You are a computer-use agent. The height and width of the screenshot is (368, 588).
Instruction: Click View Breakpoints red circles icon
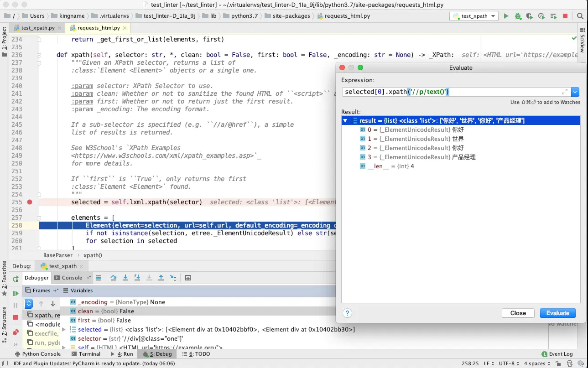16,332
